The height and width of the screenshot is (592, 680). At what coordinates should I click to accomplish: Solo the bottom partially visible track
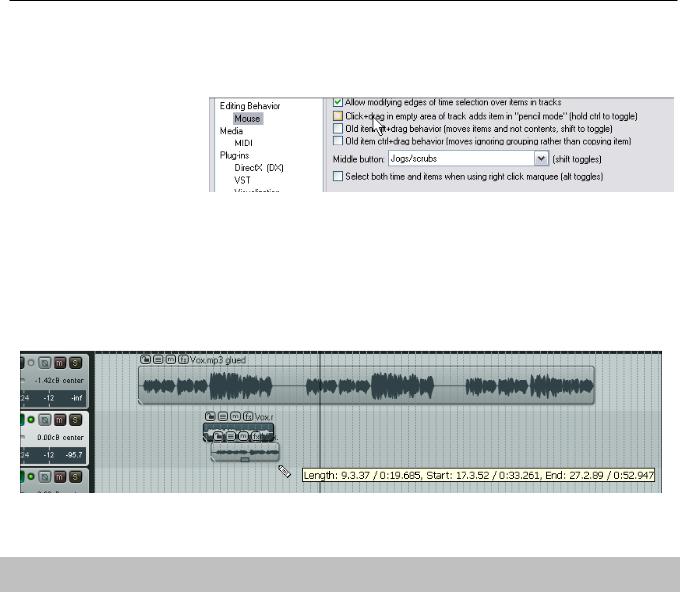point(75,477)
